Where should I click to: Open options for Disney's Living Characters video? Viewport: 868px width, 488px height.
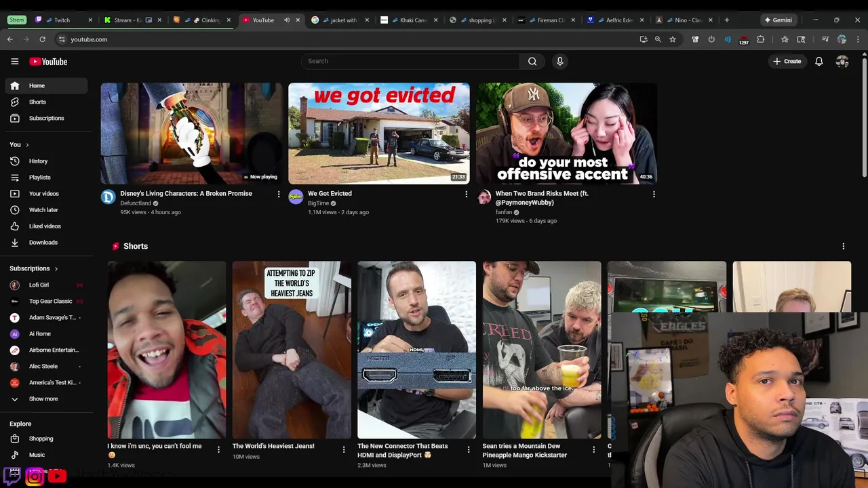click(278, 194)
